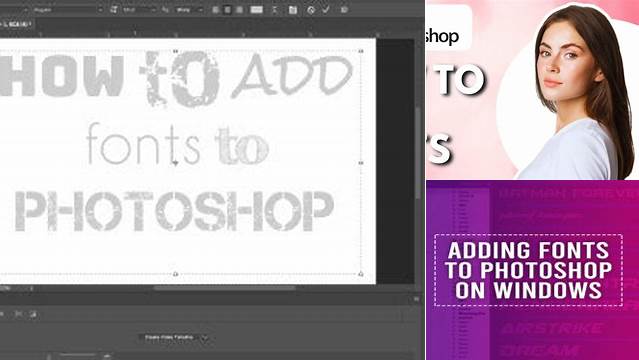Viewport: 639px width, 360px height.
Task: Select the open document tab
Action: click(16, 24)
